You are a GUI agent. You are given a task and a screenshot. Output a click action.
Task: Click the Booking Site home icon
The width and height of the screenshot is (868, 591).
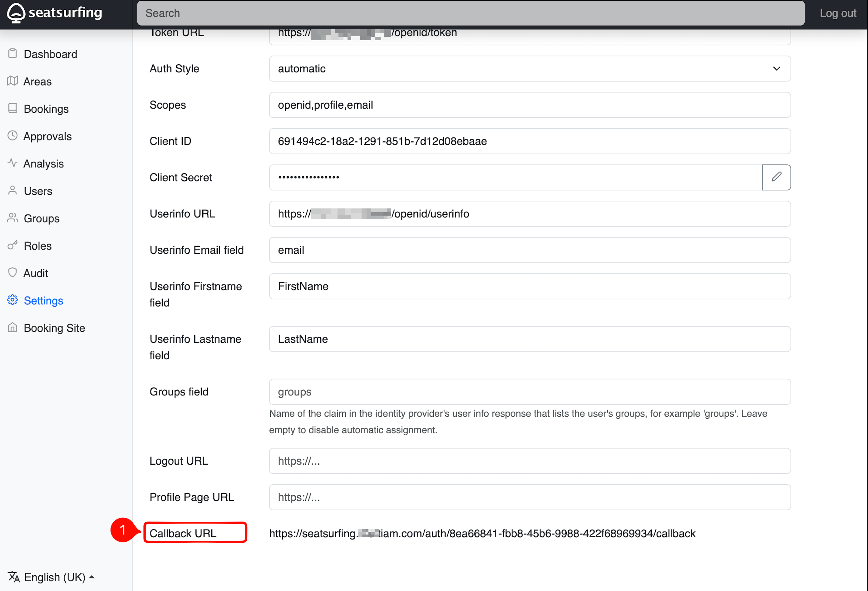[13, 327]
